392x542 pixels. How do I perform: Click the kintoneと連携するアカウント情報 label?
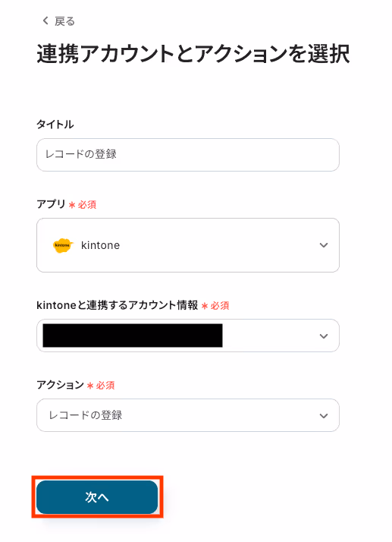[x=118, y=305]
